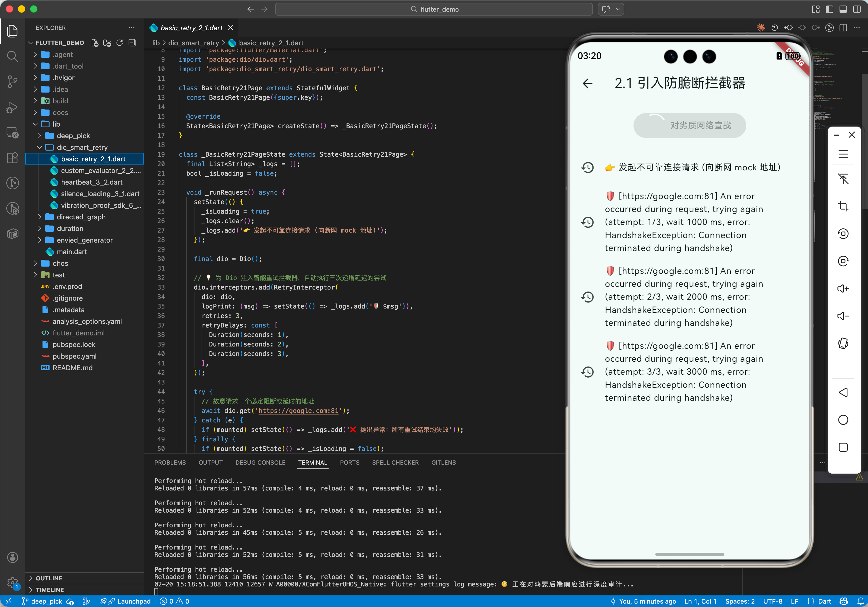Toggle the bottom panel layout icon
The image size is (868, 607).
tap(843, 9)
